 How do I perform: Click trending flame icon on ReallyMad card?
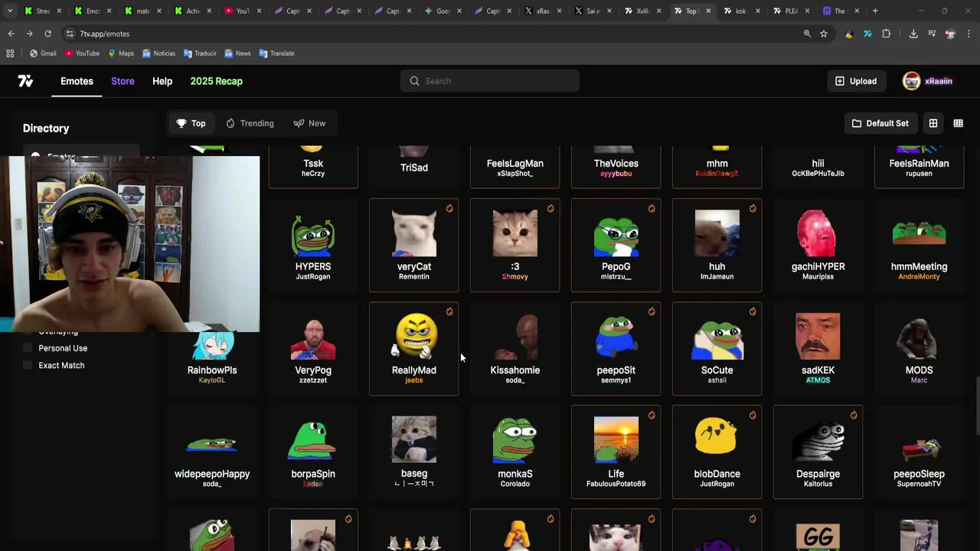point(449,311)
